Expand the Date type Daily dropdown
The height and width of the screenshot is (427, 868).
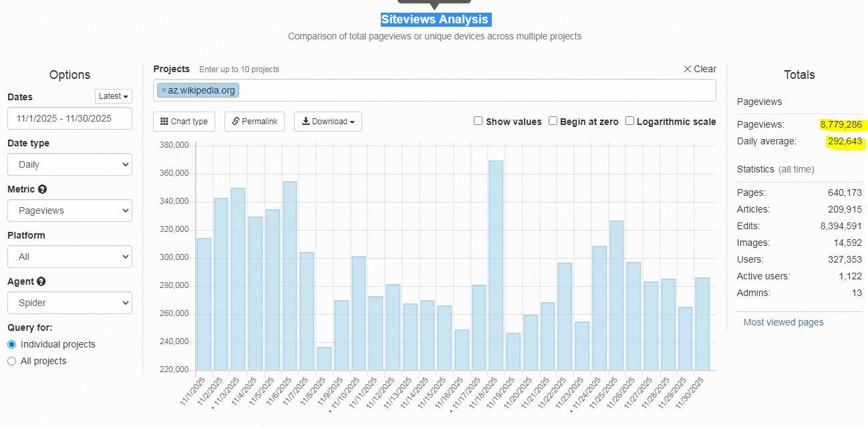tap(69, 164)
